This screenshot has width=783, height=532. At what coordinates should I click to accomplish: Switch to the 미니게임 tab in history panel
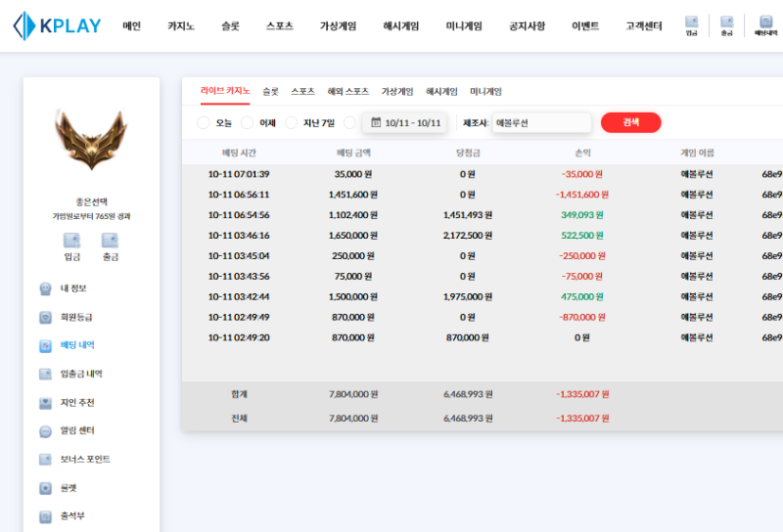[485, 91]
